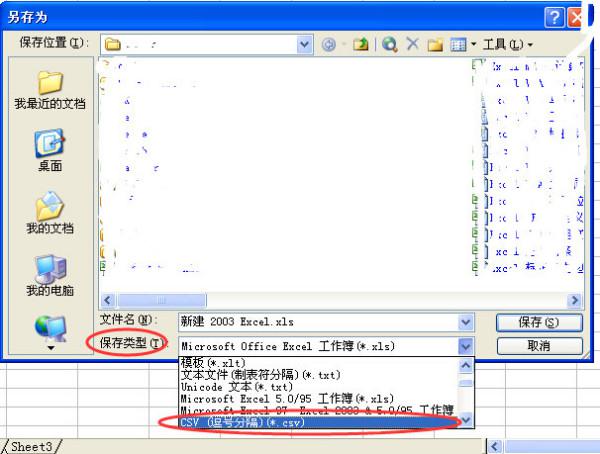Screen dimensions: 600x454
Task: Select Text file tab-delimited (*.txt) type
Action: (x=318, y=374)
